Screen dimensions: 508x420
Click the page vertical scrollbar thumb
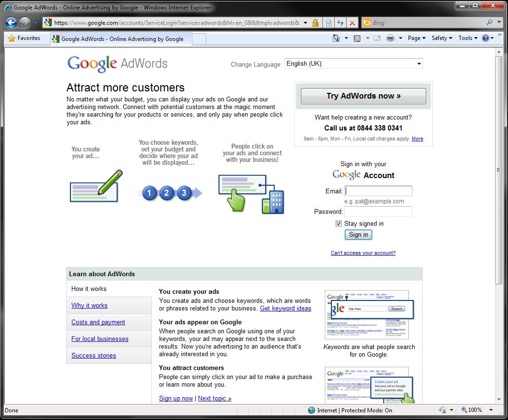tap(498, 170)
